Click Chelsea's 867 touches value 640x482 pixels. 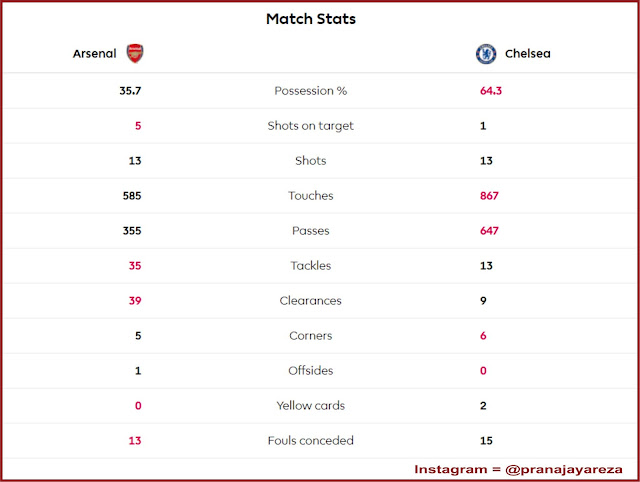coord(489,196)
